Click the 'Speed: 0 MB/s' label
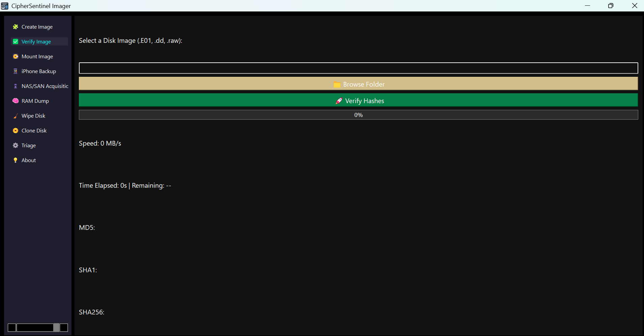The width and height of the screenshot is (644, 336). 100,143
